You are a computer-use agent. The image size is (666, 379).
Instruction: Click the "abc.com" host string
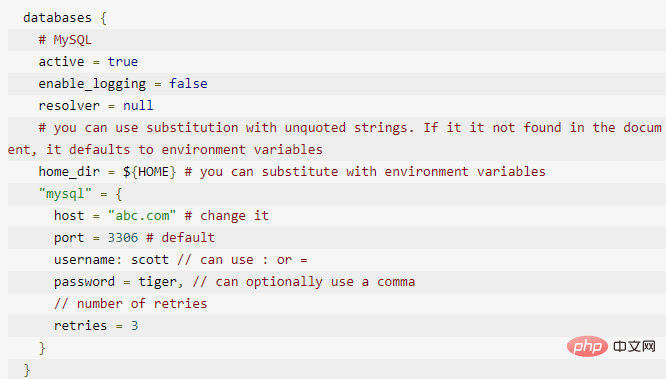[x=142, y=215]
